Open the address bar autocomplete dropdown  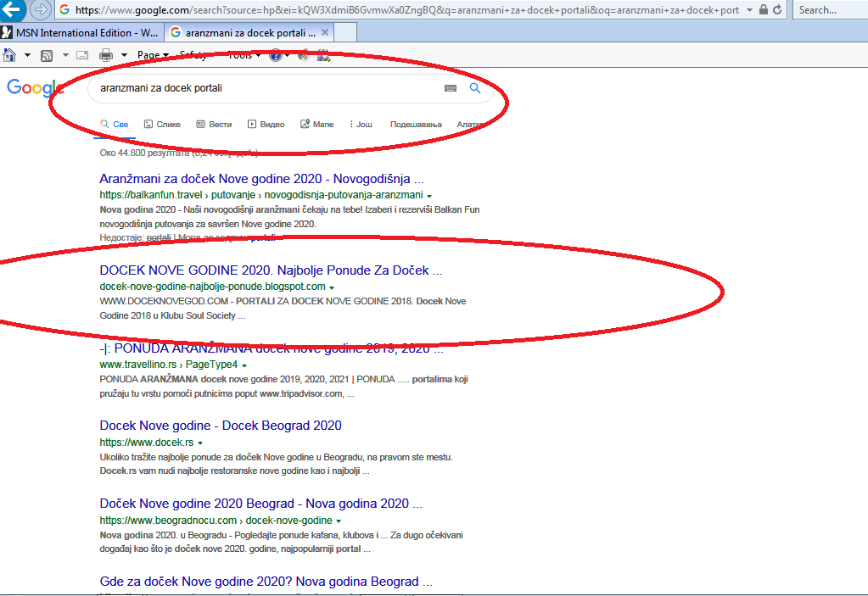click(749, 10)
